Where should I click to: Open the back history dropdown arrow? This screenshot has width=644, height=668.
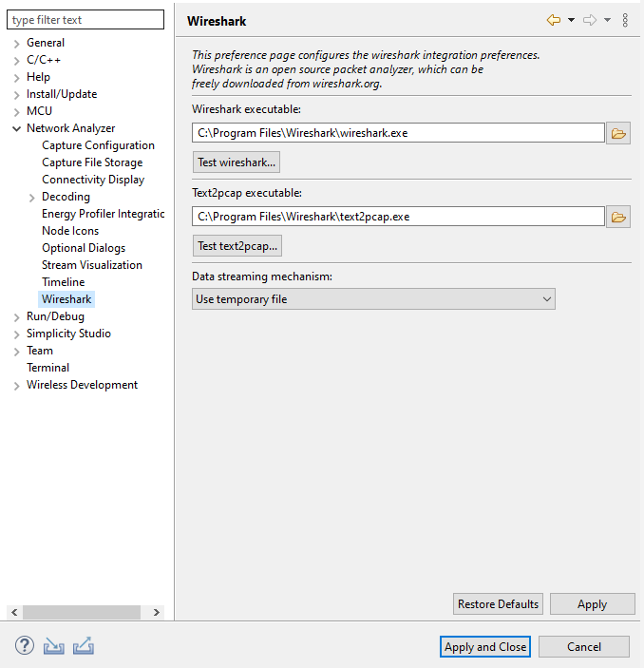click(x=571, y=20)
